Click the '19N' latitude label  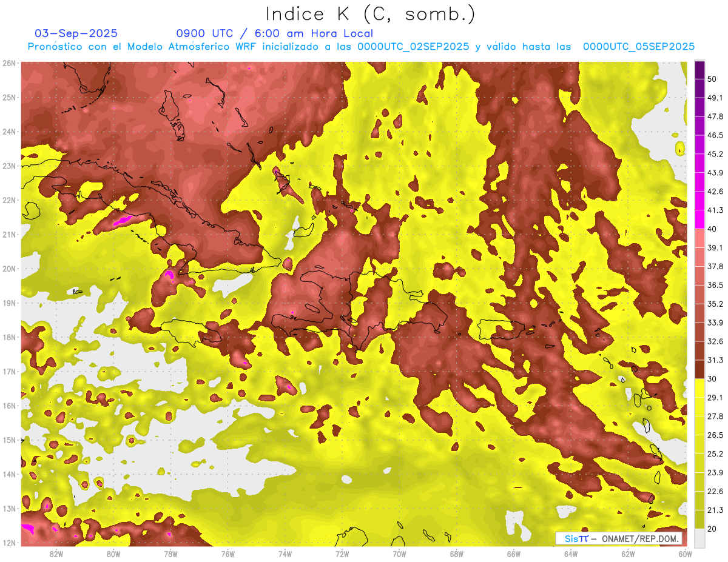[x=9, y=303]
